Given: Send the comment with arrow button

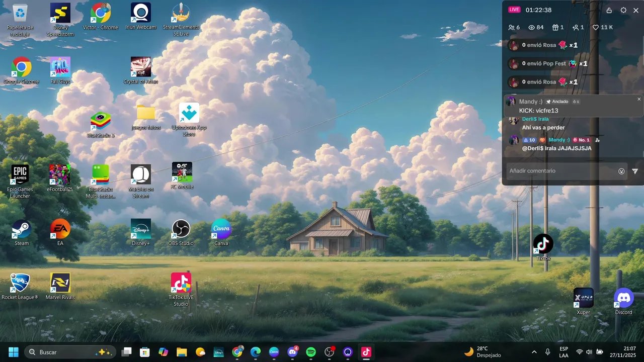Looking at the screenshot, I should [x=635, y=171].
